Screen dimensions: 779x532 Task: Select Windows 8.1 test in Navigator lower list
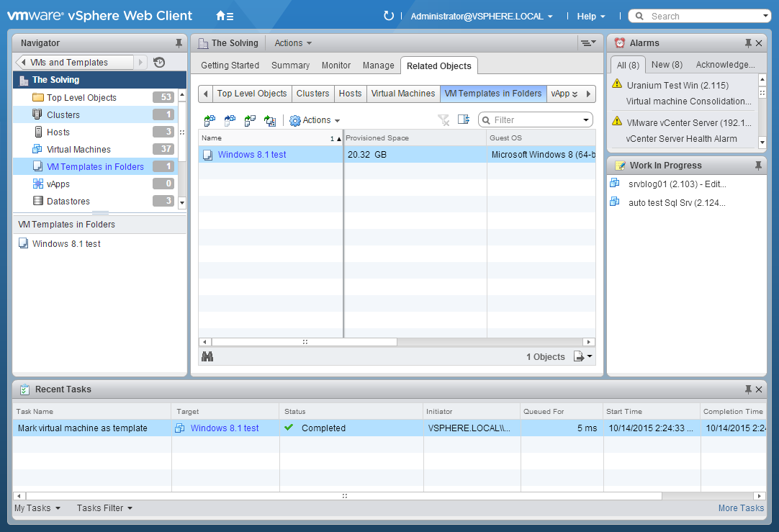66,244
